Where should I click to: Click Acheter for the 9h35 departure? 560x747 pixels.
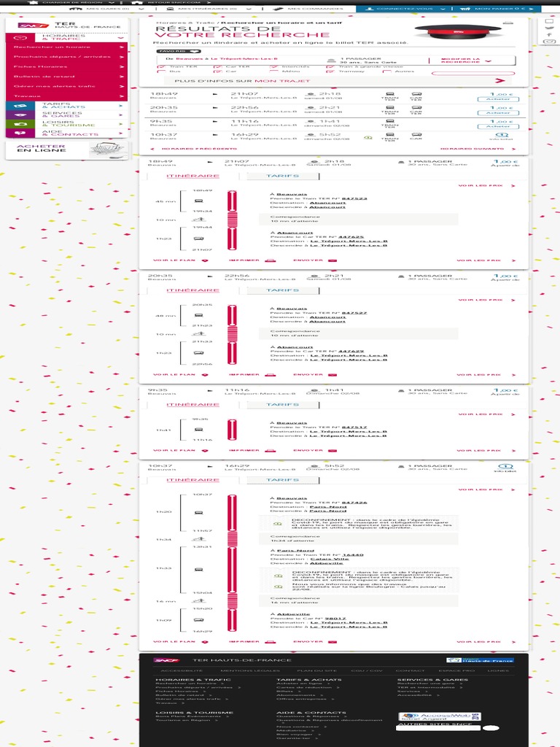coord(498,126)
